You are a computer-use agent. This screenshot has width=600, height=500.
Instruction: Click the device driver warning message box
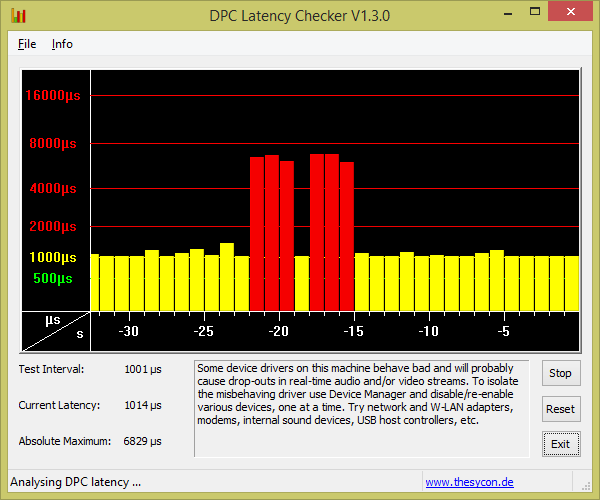[362, 409]
